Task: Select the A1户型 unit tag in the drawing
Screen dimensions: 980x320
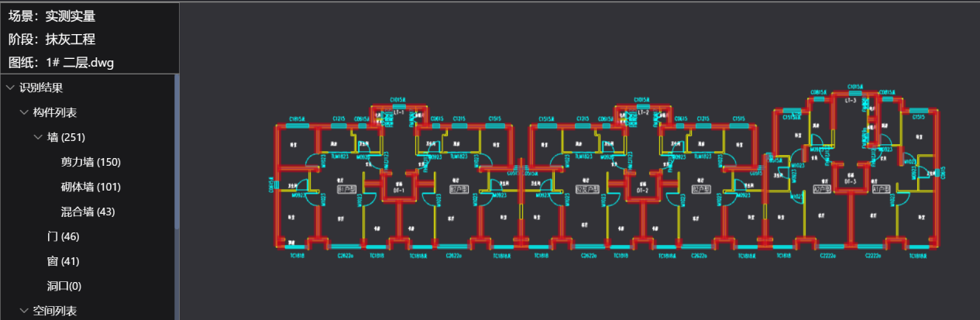Action: click(881, 189)
